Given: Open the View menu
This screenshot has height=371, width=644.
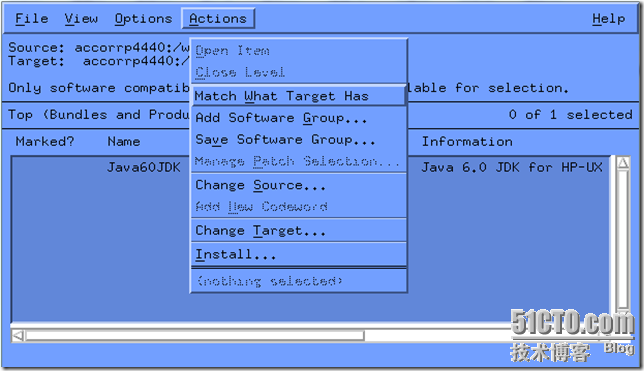Looking at the screenshot, I should (x=81, y=19).
